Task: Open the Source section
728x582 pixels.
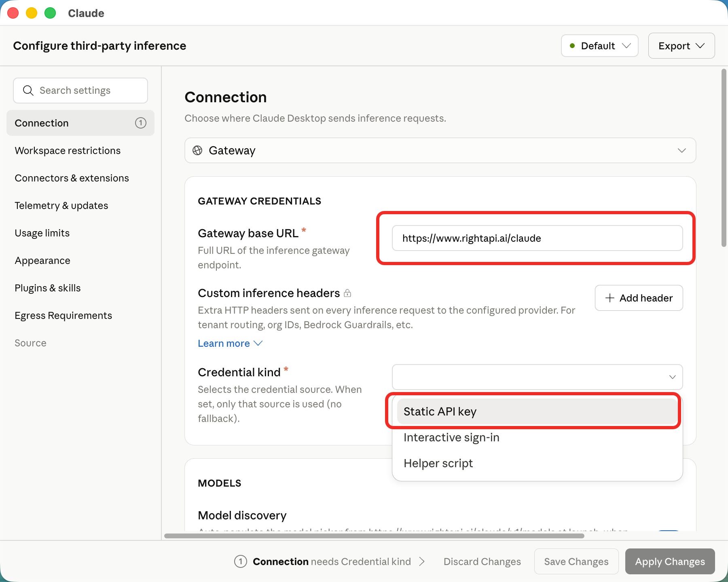Action: tap(80, 343)
